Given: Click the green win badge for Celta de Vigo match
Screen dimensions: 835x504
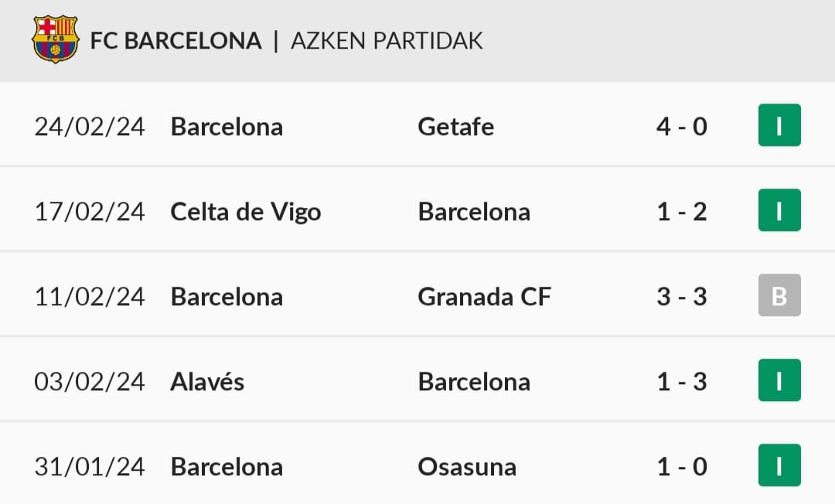Looking at the screenshot, I should [x=779, y=210].
